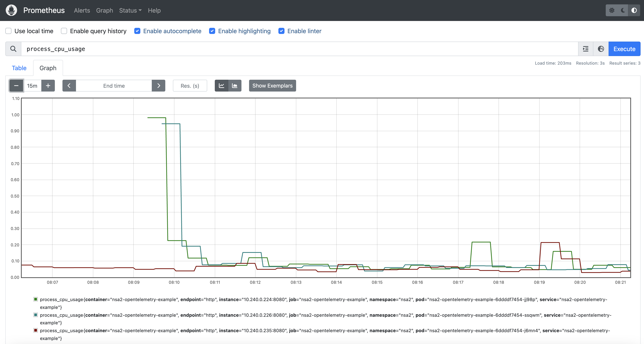This screenshot has width=644, height=344.
Task: Select the Graph tab
Action: 48,68
